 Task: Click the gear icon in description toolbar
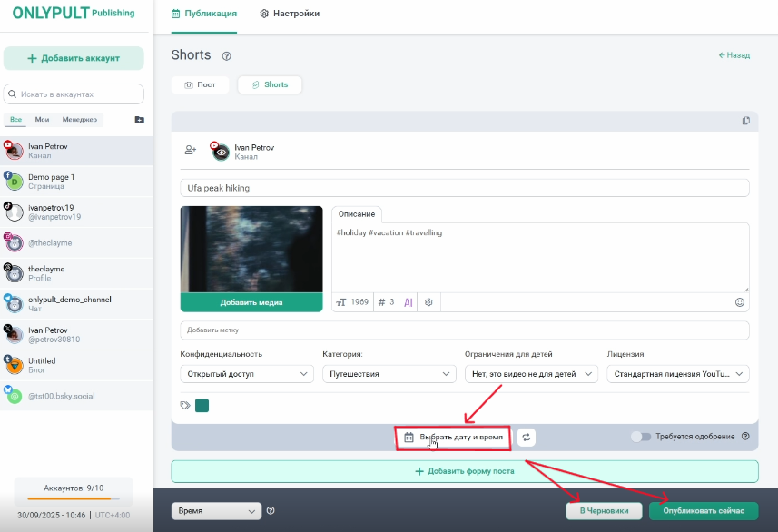(428, 302)
